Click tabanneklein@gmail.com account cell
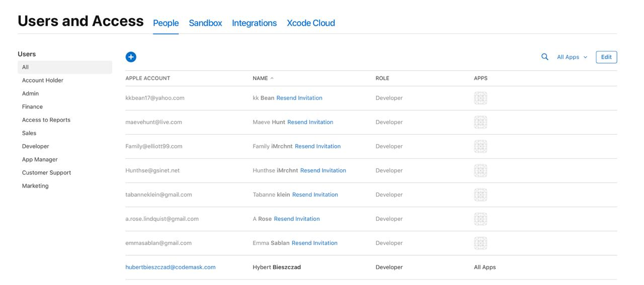Screen dimensions: 644x285 (158, 195)
